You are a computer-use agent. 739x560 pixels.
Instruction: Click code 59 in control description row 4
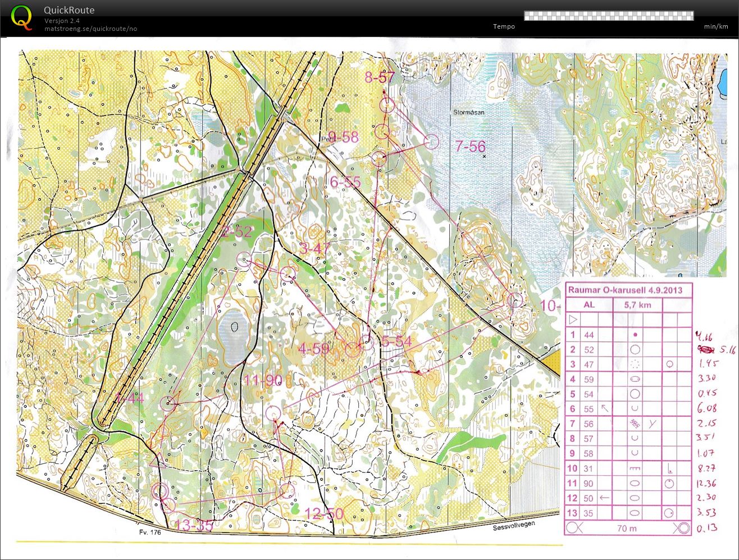(x=589, y=379)
